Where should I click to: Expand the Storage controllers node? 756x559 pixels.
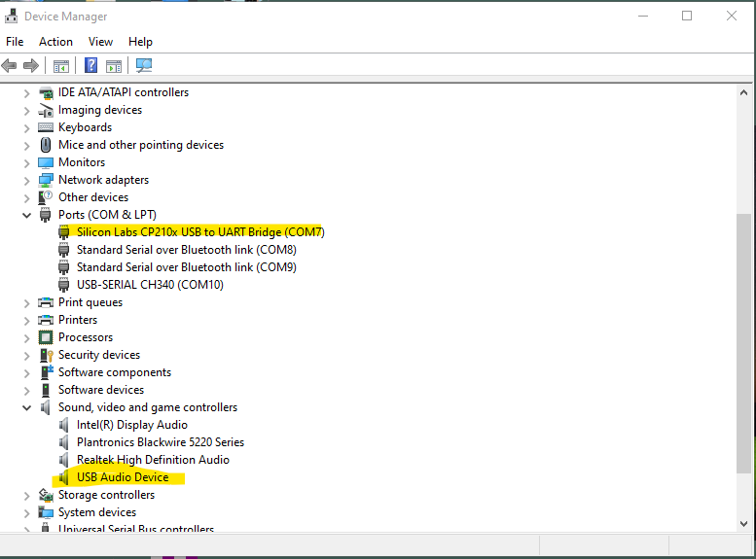26,496
